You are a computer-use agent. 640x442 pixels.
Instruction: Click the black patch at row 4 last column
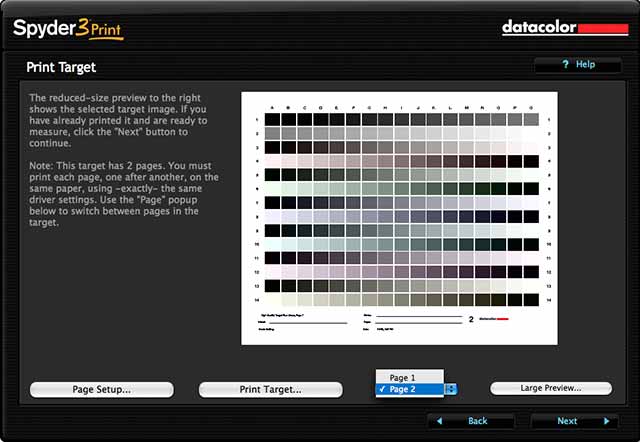tap(531, 161)
